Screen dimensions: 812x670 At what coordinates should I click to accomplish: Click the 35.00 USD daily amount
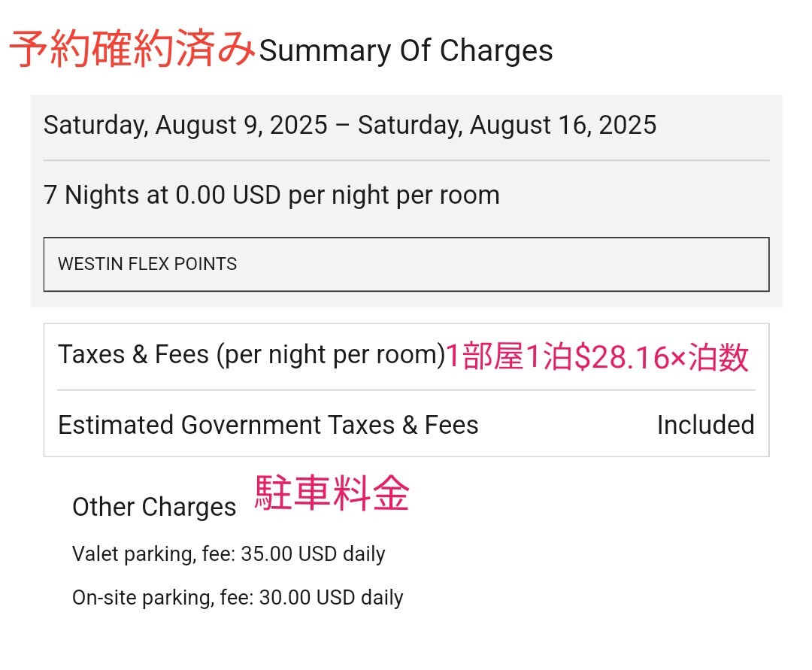(313, 554)
